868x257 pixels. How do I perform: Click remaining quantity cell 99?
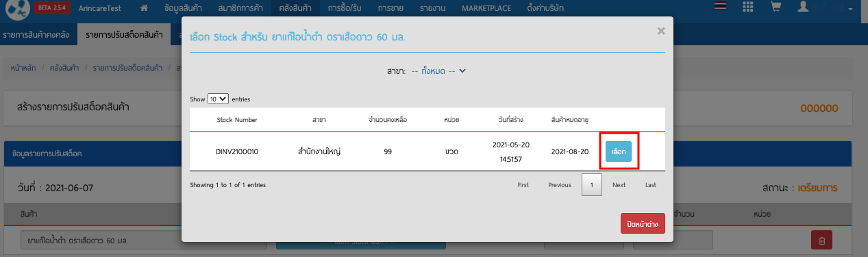click(388, 151)
